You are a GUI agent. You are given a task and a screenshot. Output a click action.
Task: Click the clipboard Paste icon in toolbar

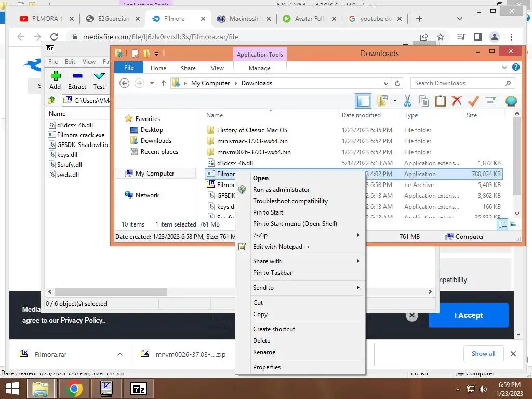click(x=441, y=101)
